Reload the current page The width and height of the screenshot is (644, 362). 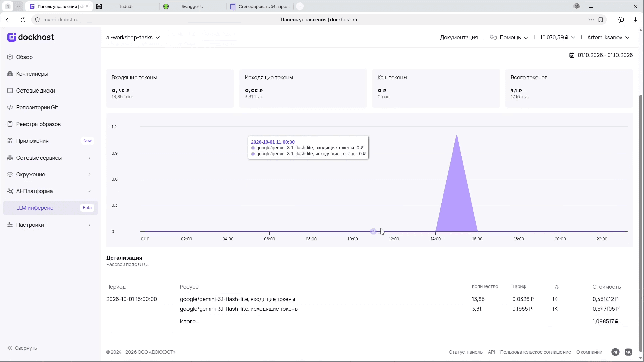click(23, 20)
